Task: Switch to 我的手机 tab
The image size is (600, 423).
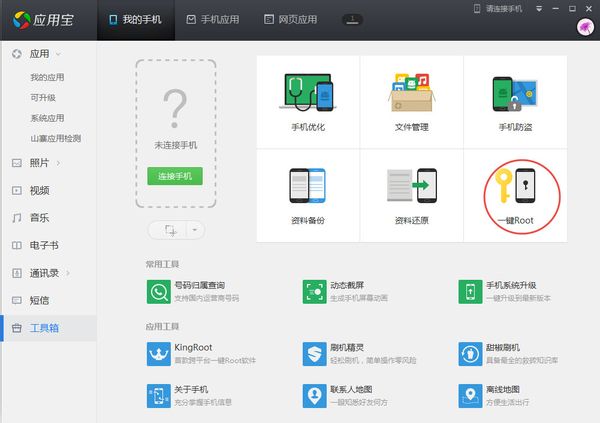Action: pos(136,20)
